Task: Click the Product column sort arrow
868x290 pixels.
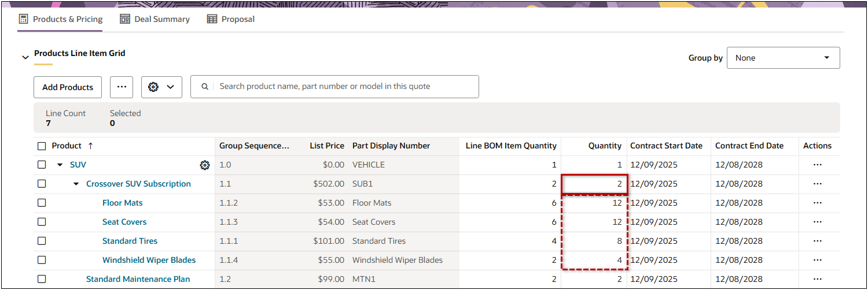Action: (90, 146)
